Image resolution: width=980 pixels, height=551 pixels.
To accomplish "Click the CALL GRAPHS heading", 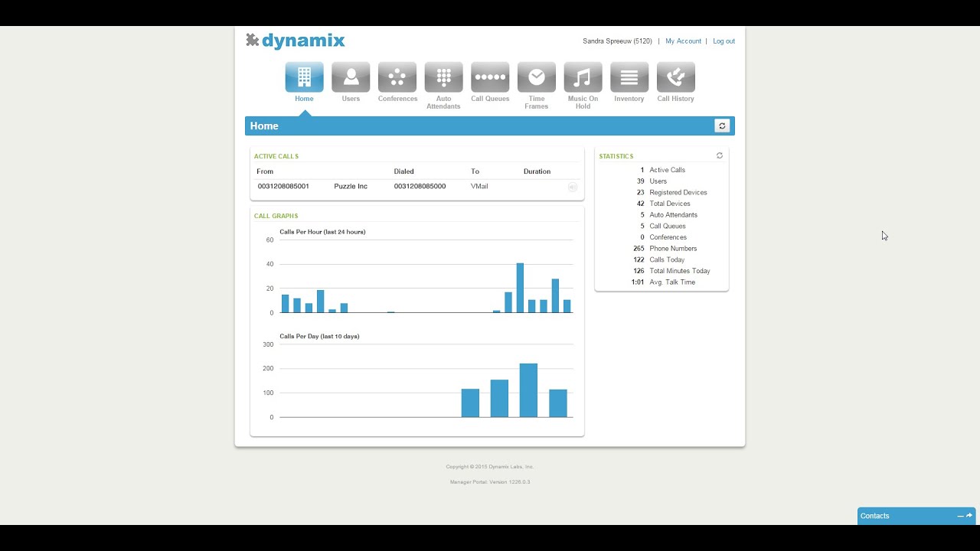I will [276, 216].
